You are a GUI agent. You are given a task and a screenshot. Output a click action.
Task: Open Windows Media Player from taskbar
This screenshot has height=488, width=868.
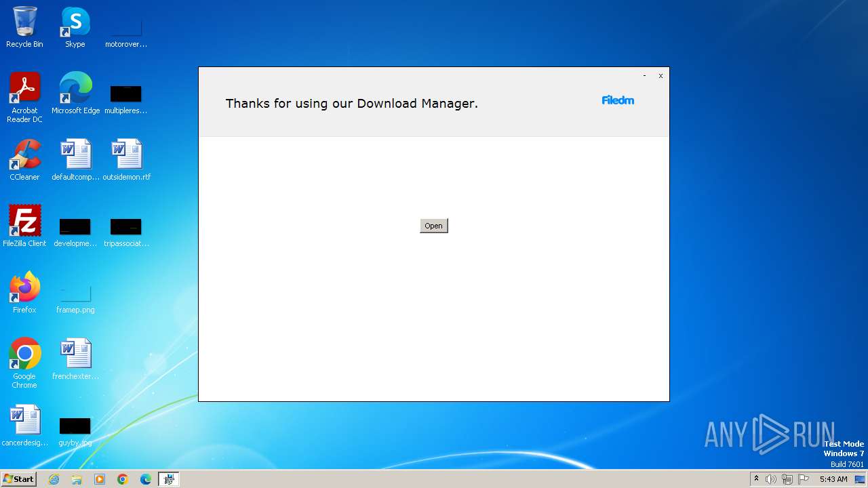100,479
